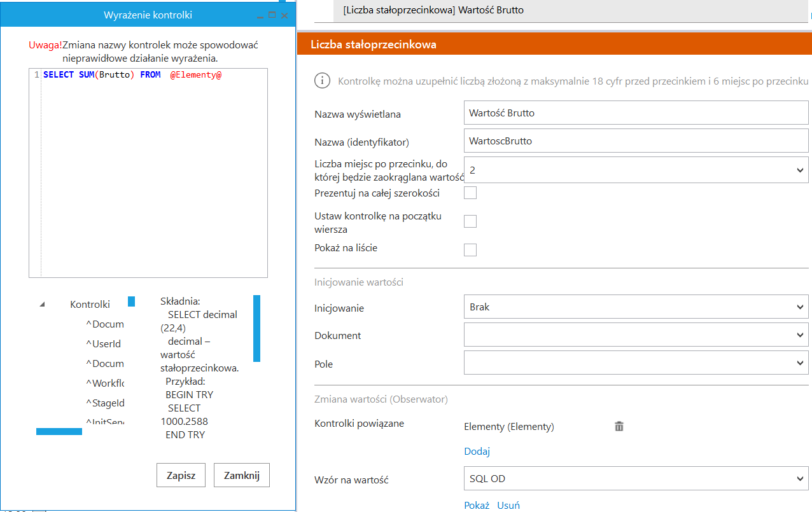This screenshot has width=812, height=512.
Task: Delete the linked Elementy control with trash icon
Action: click(x=619, y=427)
